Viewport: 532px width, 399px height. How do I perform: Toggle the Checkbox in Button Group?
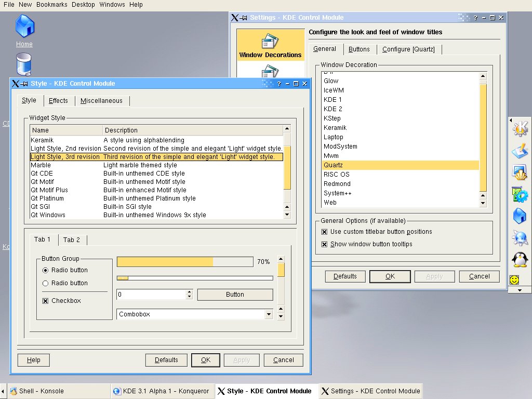coord(46,301)
